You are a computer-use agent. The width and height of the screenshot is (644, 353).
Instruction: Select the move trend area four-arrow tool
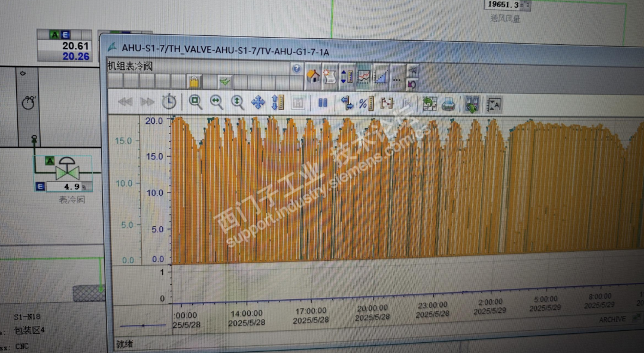tap(258, 103)
